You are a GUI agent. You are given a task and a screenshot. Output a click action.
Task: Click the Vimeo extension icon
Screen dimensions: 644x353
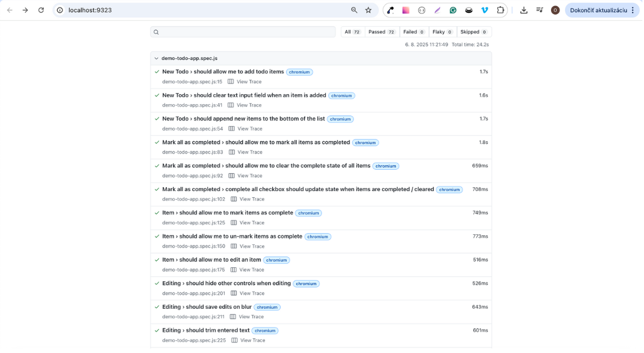(485, 10)
